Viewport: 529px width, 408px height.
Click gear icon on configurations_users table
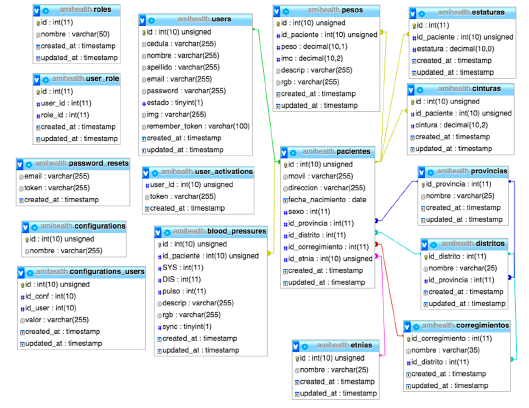coord(30,273)
